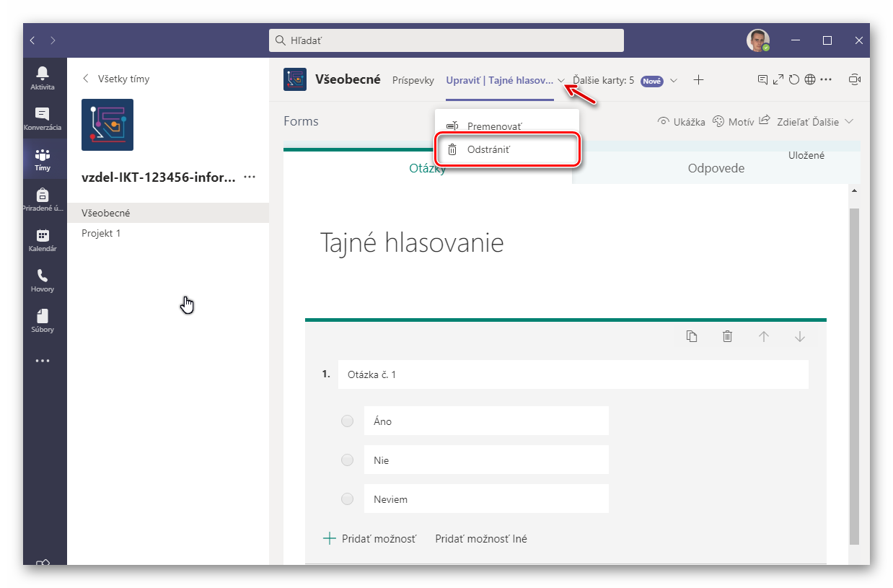Click the Hľadať search field

(x=447, y=40)
